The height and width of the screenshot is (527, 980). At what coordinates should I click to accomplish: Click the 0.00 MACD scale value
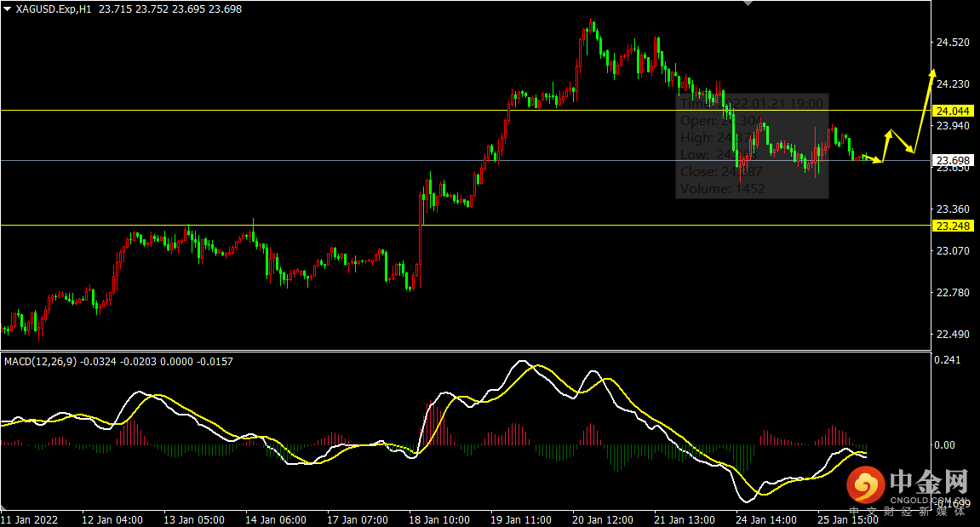[944, 445]
